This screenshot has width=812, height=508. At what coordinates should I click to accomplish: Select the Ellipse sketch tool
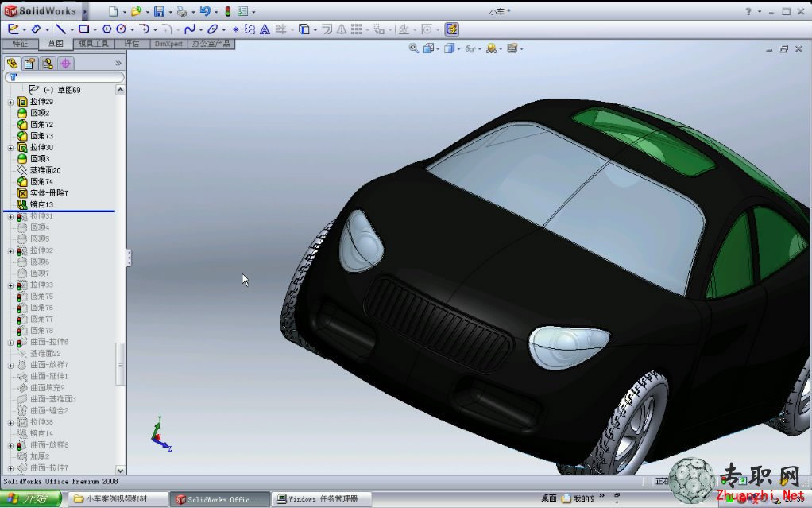click(212, 29)
